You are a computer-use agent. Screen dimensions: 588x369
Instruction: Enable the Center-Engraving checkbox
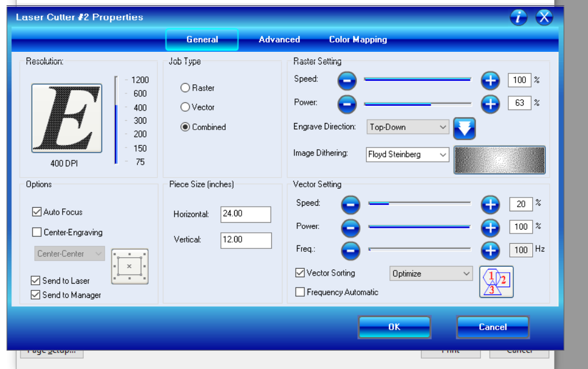click(x=36, y=232)
